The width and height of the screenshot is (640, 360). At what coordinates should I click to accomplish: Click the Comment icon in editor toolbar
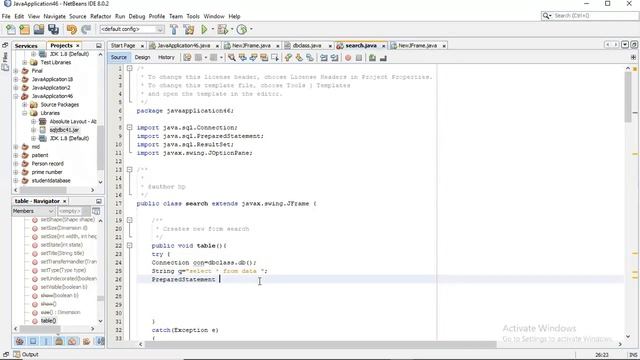click(x=372, y=58)
